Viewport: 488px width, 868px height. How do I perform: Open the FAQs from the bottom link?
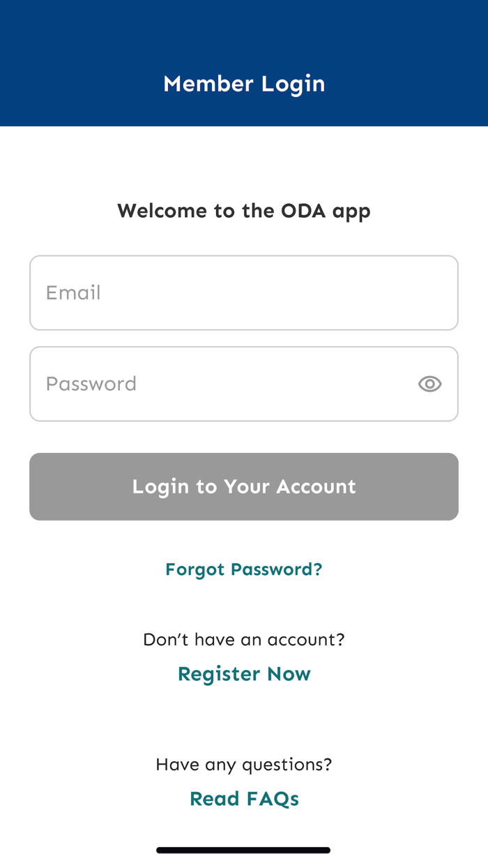pyautogui.click(x=244, y=798)
